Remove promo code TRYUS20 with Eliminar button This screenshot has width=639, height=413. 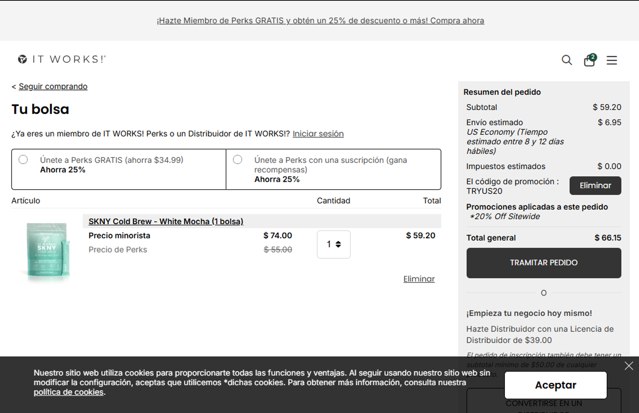click(595, 186)
